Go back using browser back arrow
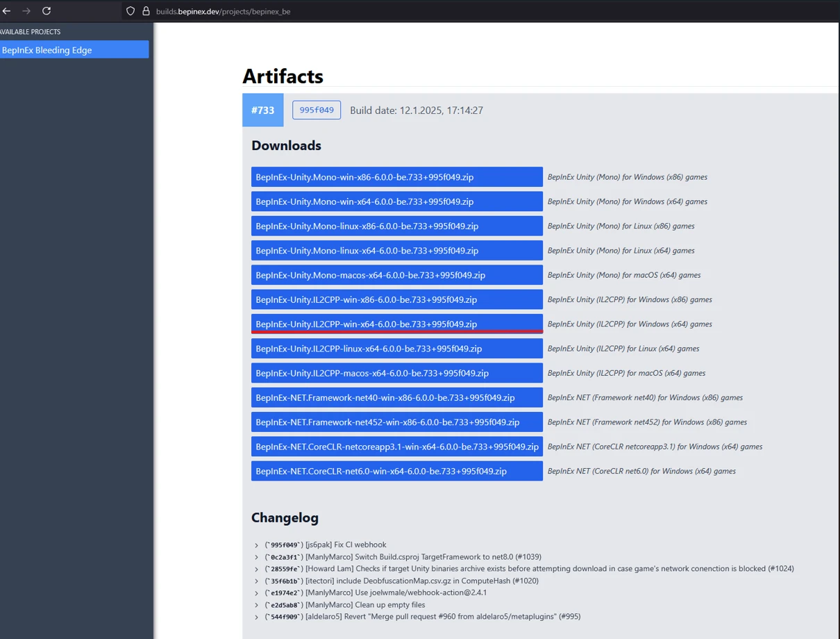The image size is (840, 639). coord(7,11)
